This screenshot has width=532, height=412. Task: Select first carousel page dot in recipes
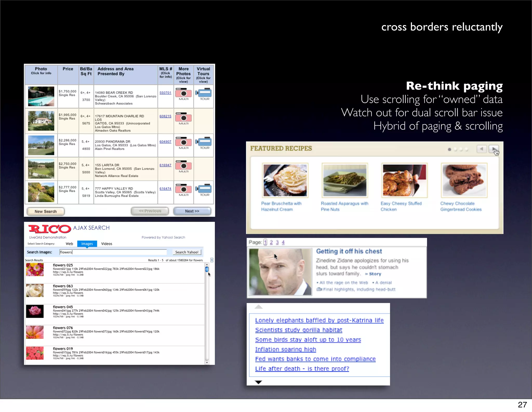point(449,149)
